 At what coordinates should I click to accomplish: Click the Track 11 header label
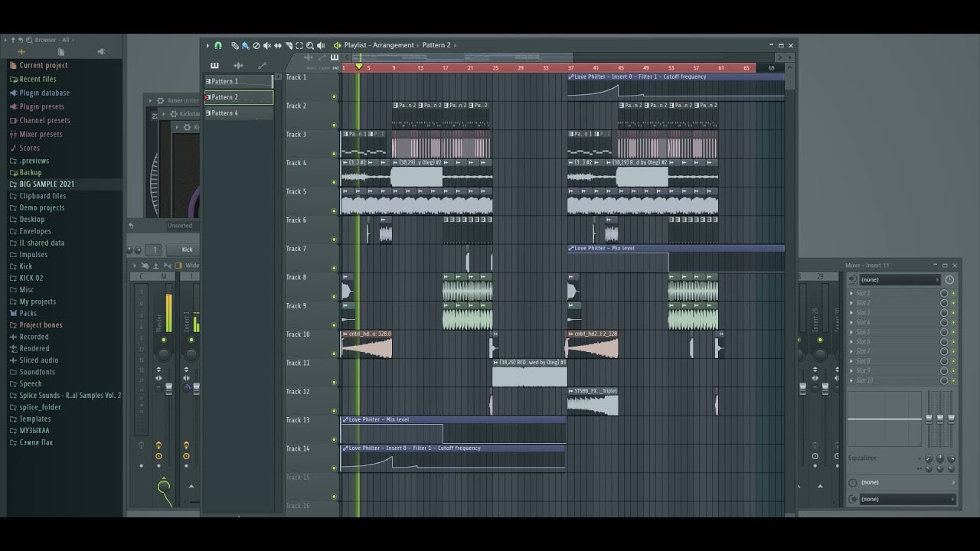(298, 364)
